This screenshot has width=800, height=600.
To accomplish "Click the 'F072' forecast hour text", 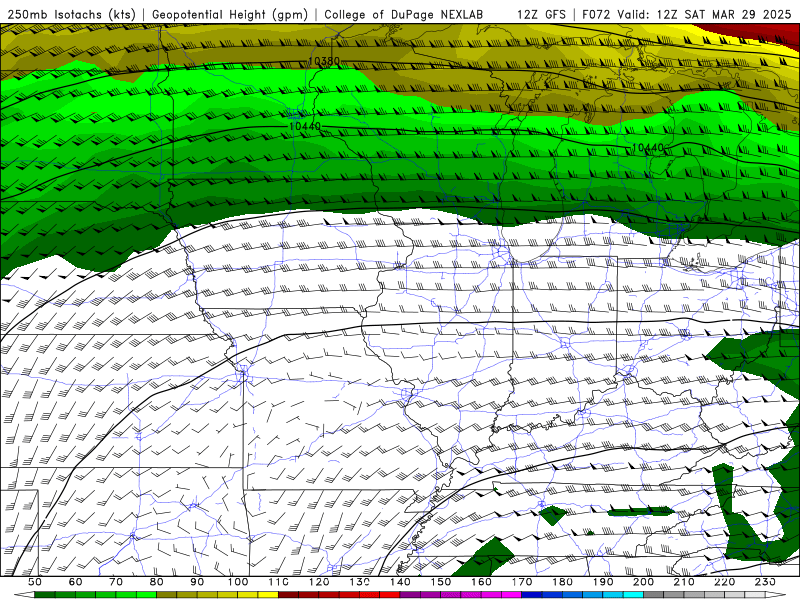I will click(596, 14).
